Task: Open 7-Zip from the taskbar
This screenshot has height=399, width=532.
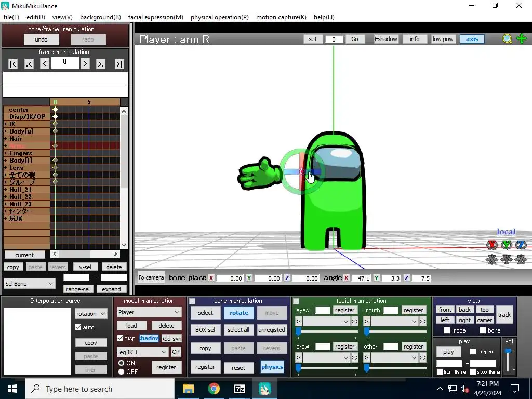Action: click(239, 389)
